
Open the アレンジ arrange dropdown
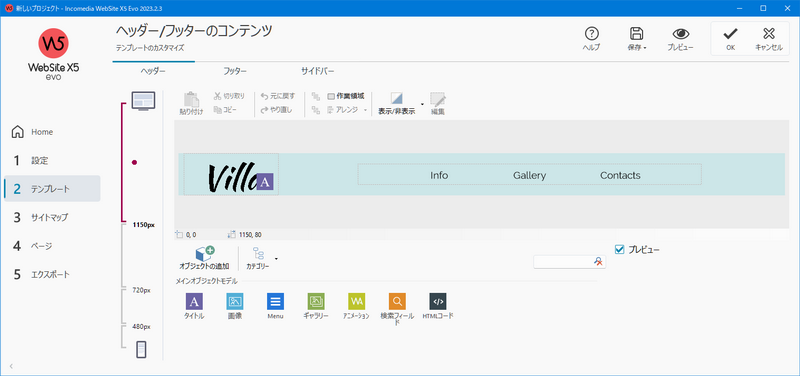coord(346,110)
